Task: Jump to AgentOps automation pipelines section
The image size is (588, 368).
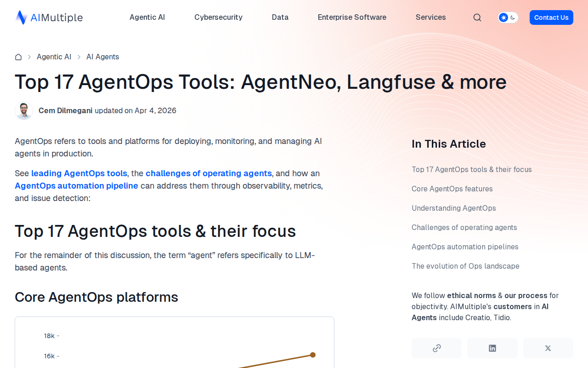Action: point(465,247)
